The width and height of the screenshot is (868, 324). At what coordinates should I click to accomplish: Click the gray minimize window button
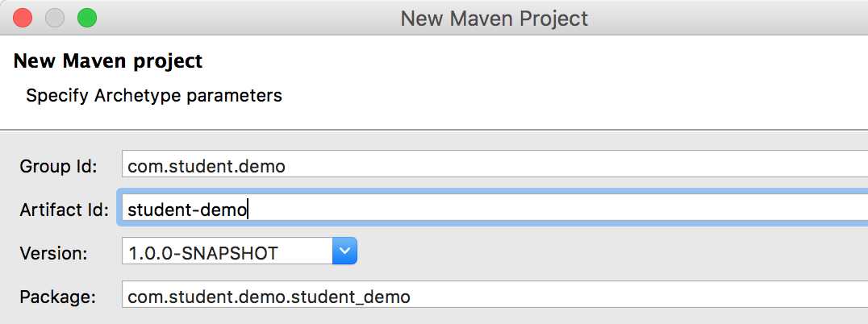(55, 17)
